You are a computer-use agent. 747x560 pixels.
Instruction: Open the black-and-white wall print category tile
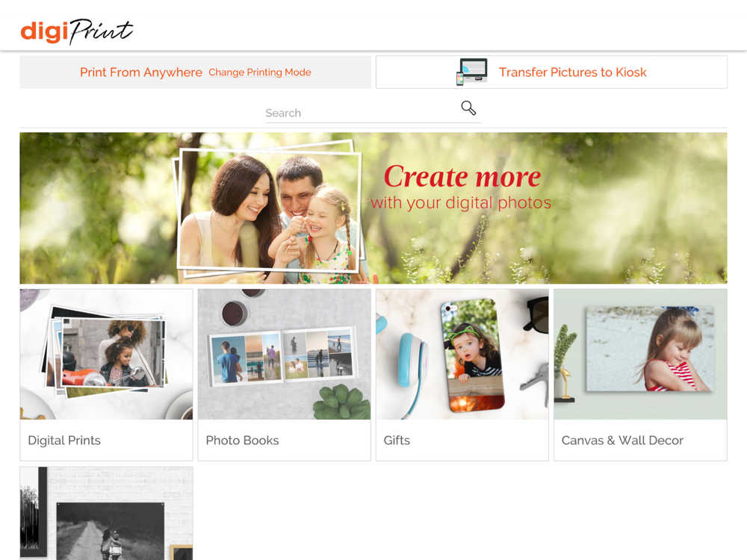pyautogui.click(x=106, y=514)
